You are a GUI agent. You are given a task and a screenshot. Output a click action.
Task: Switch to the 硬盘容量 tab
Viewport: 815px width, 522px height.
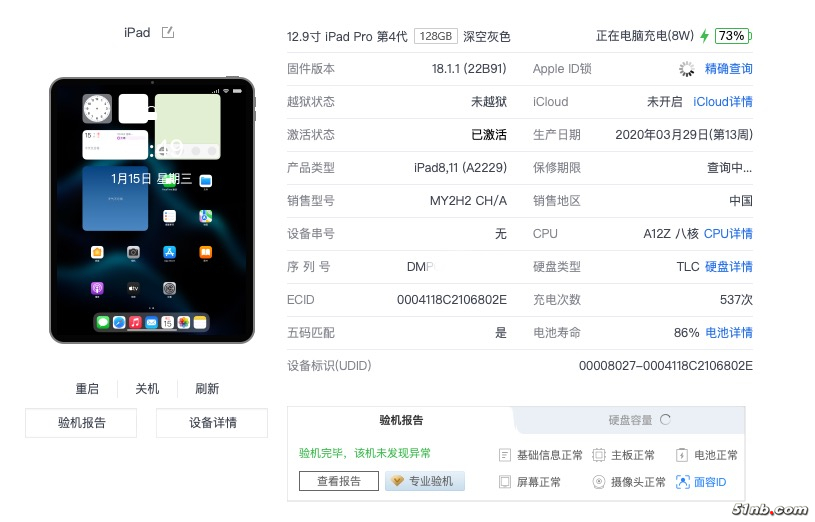click(x=630, y=420)
